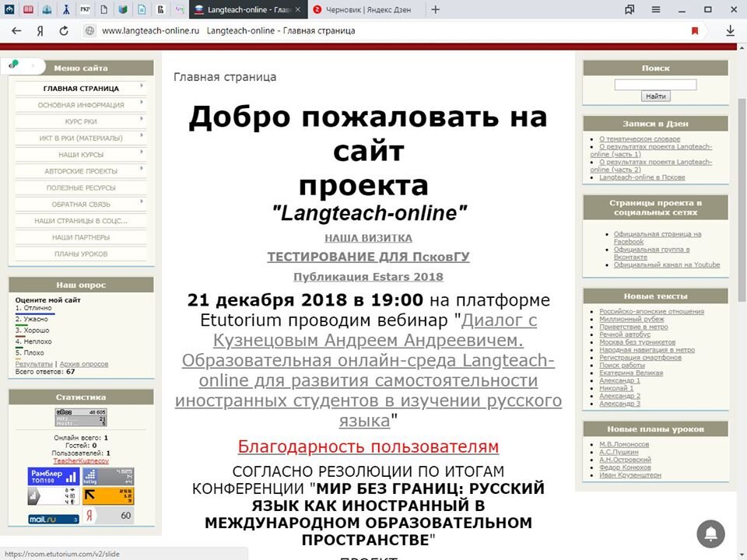
Task: Switch to the pinned blank page tab
Action: [x=103, y=9]
